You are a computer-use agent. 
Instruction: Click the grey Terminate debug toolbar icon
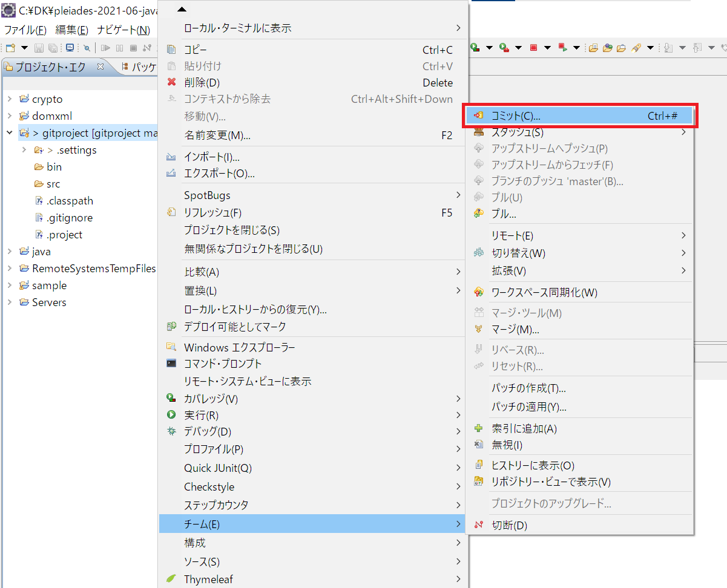point(133,48)
